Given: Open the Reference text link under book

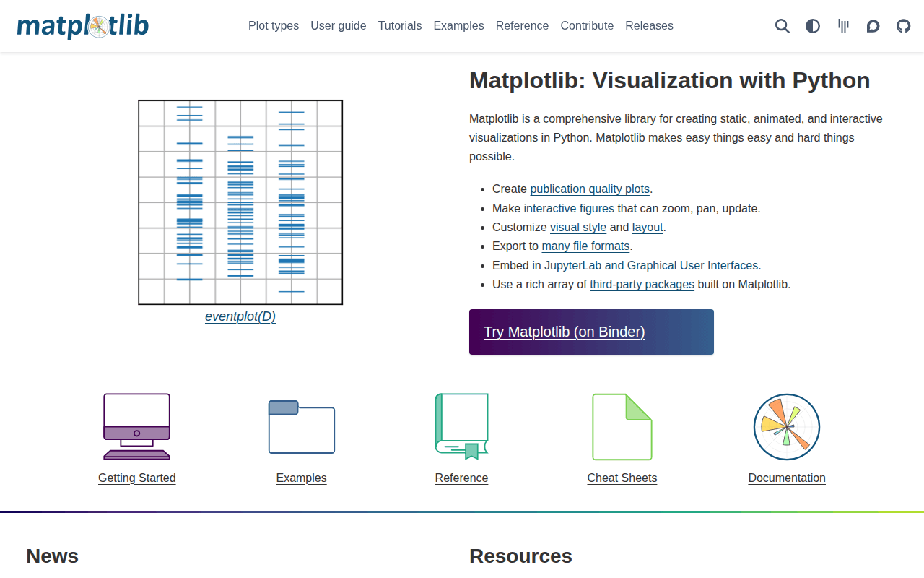Looking at the screenshot, I should pos(462,478).
